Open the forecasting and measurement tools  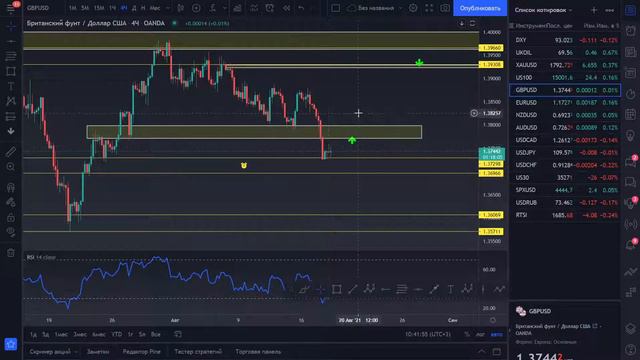(11, 117)
